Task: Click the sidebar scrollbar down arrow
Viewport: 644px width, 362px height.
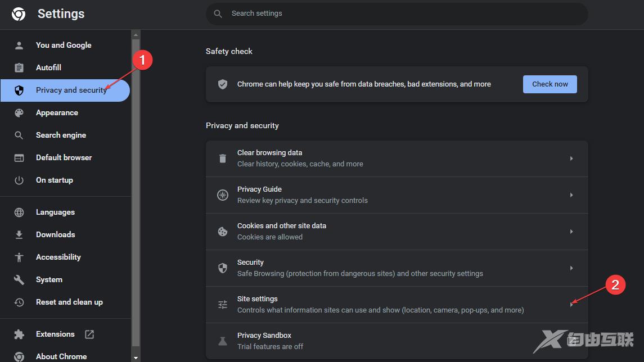Action: click(x=136, y=357)
